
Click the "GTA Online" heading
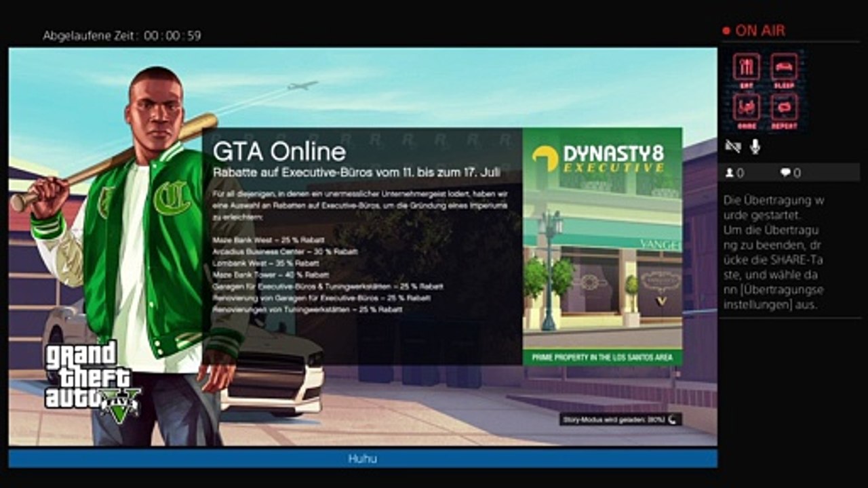click(279, 152)
